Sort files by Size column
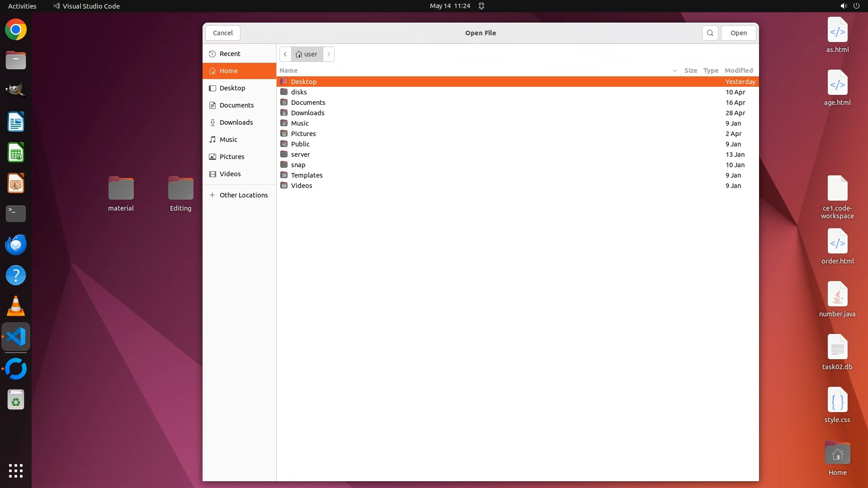Viewport: 868px width, 488px height. click(x=690, y=70)
